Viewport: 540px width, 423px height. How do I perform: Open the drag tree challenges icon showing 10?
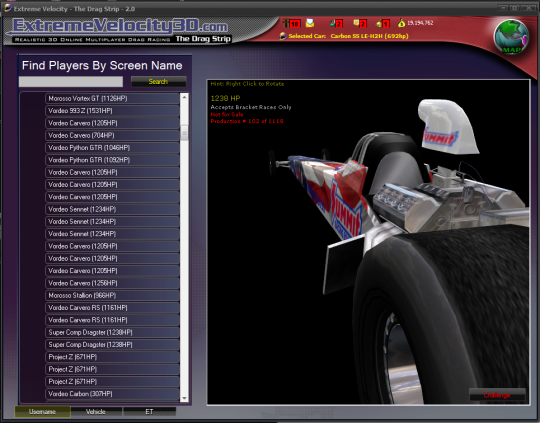[291, 23]
